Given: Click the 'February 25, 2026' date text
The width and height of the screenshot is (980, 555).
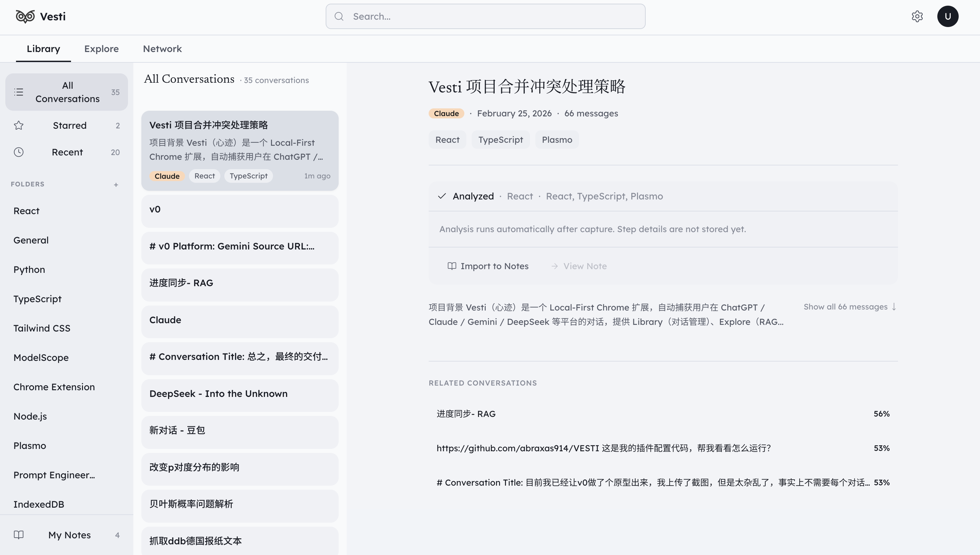Looking at the screenshot, I should point(514,114).
